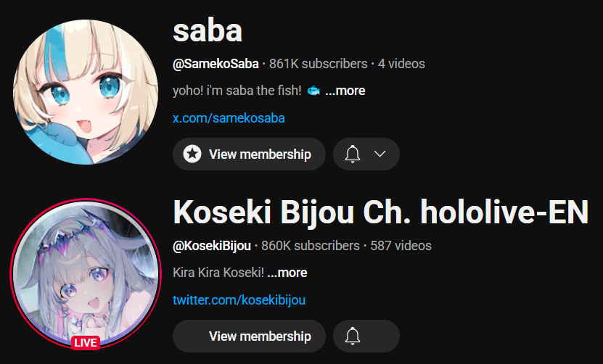Click the @SamekoSaba handle
Viewport: 603px width, 364px height.
click(x=216, y=64)
